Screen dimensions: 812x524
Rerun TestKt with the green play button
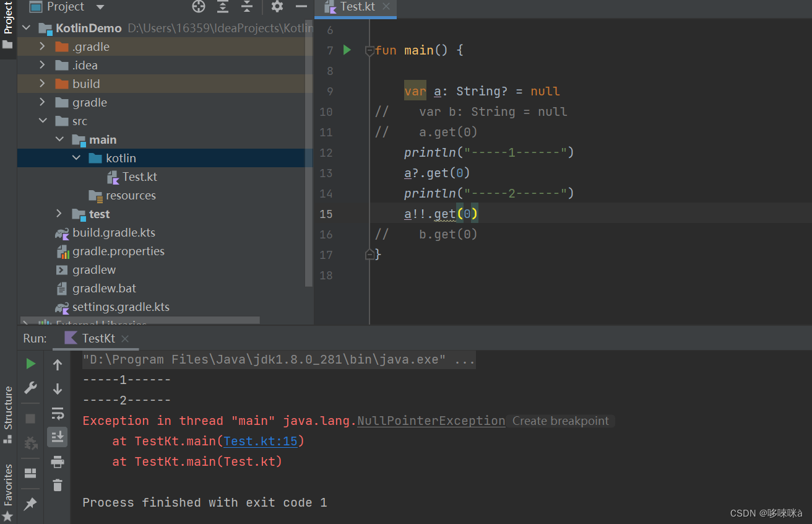[30, 364]
